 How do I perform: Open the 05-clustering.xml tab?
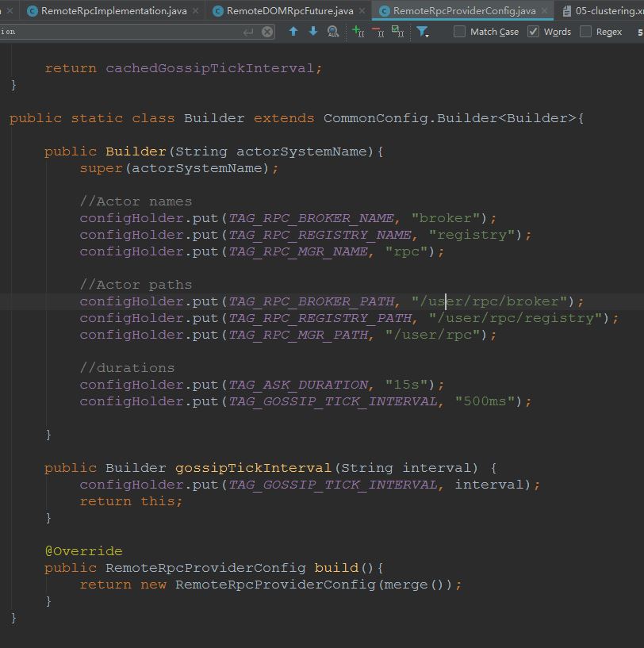(x=611, y=11)
